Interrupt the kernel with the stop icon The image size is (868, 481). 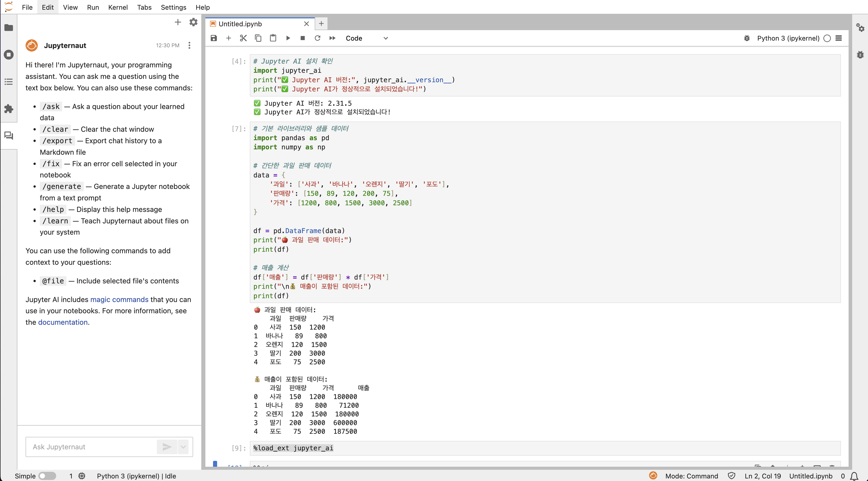pyautogui.click(x=303, y=38)
